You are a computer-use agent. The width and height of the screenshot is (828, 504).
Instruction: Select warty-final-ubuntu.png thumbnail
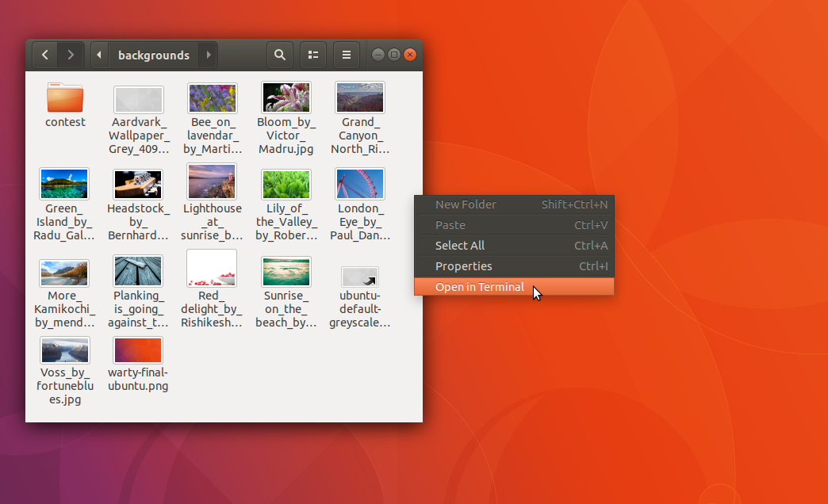coord(138,350)
